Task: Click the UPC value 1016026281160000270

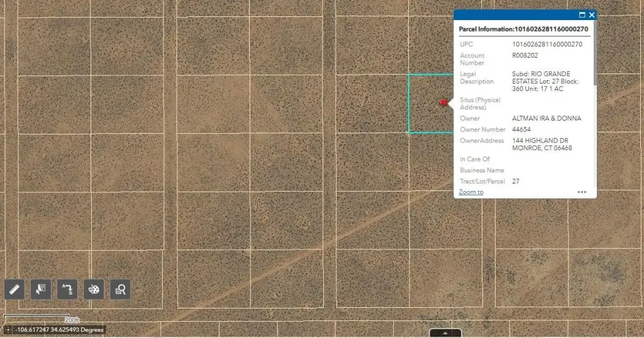Action: 547,45
